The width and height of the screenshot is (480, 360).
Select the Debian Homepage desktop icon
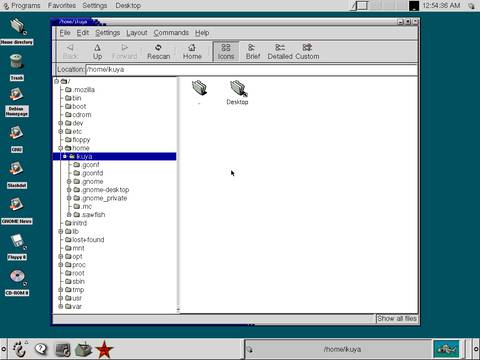[17, 102]
